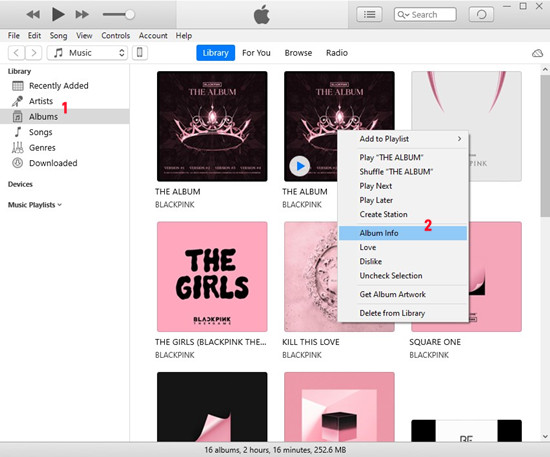Switch to the For You tab

tap(256, 53)
